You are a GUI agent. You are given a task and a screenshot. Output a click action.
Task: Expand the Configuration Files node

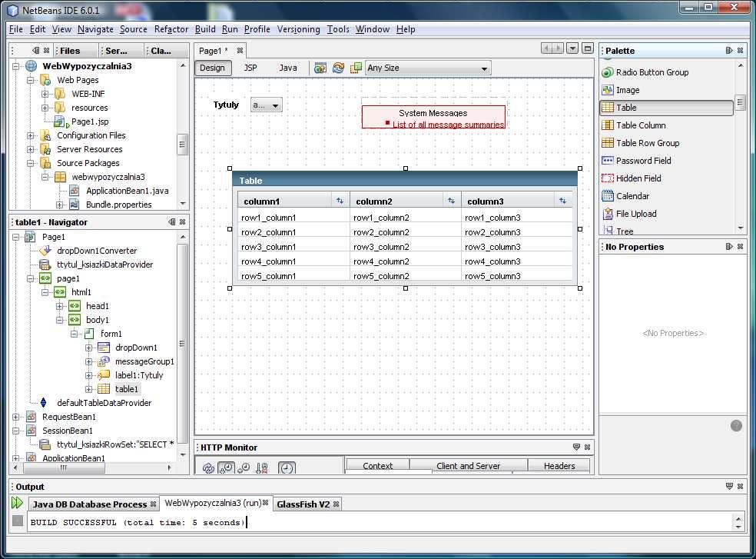coord(31,135)
